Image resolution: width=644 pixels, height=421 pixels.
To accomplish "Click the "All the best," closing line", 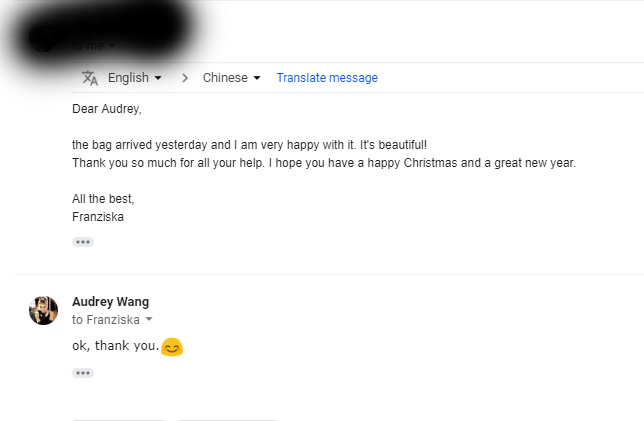I will click(x=103, y=199).
